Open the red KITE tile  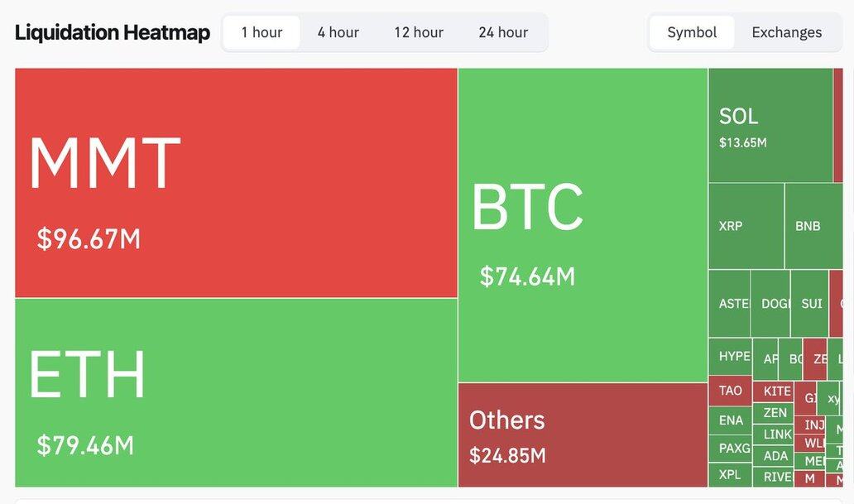point(773,391)
